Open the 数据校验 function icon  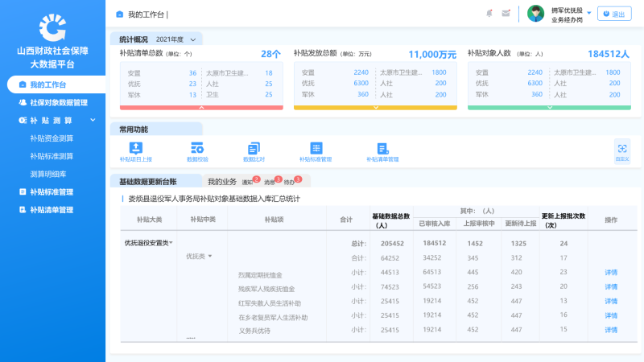[x=197, y=147]
